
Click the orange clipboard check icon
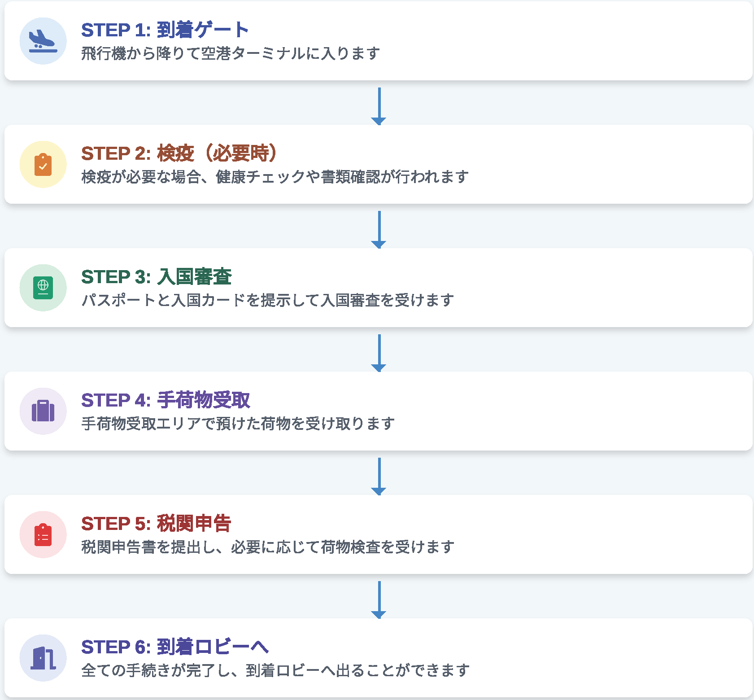click(43, 164)
